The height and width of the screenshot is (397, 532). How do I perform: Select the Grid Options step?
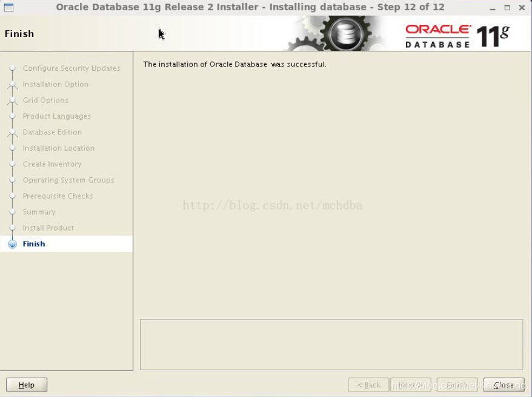tap(45, 100)
